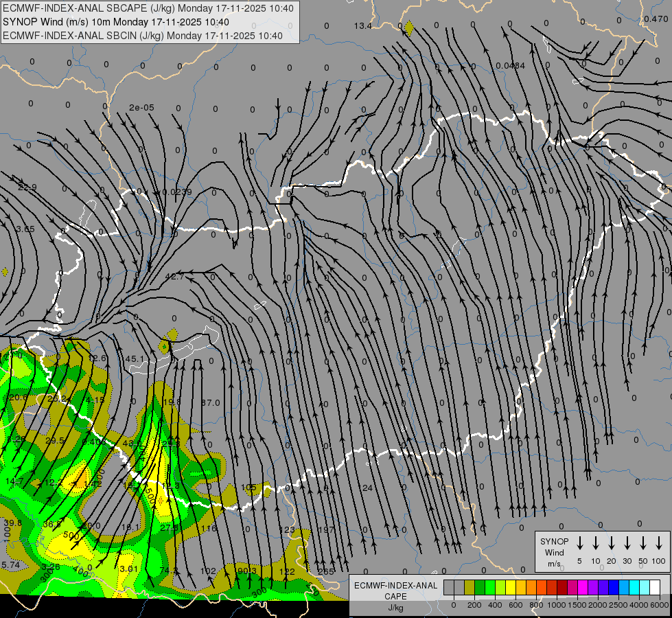Click the 20 m/s wind arrow in the legend
This screenshot has height=618, width=672.
pos(612,543)
